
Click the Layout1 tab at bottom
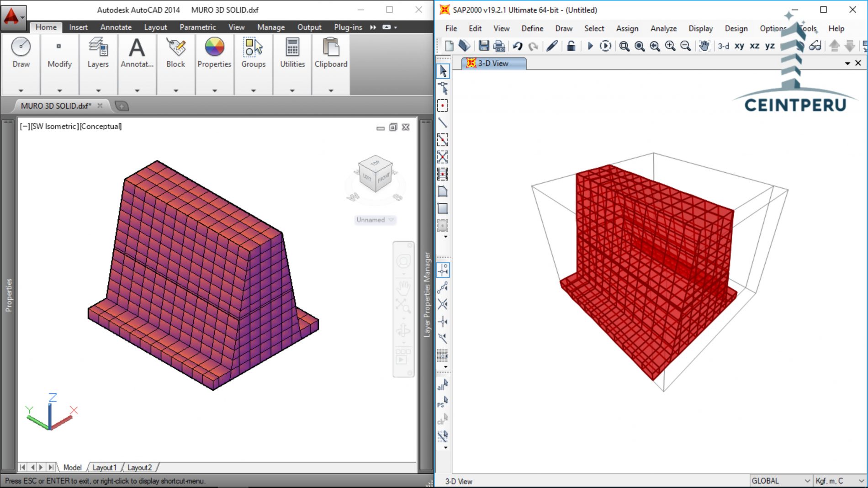tap(104, 467)
